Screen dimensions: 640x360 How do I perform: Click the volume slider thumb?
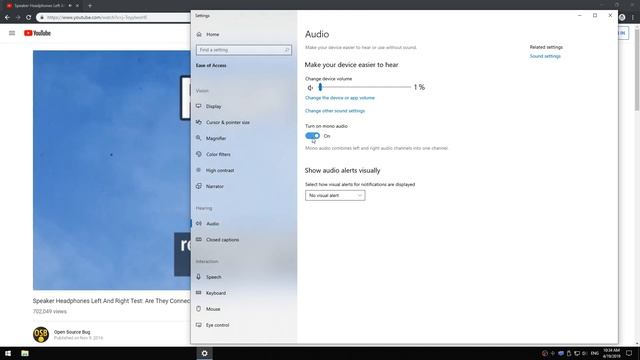tap(320, 87)
